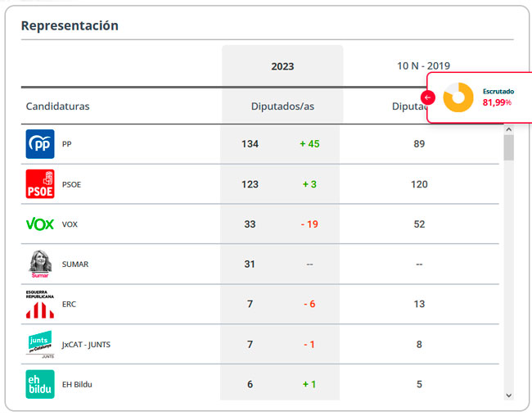The image size is (532, 416).
Task: Click the PP party name
Action: (x=67, y=144)
